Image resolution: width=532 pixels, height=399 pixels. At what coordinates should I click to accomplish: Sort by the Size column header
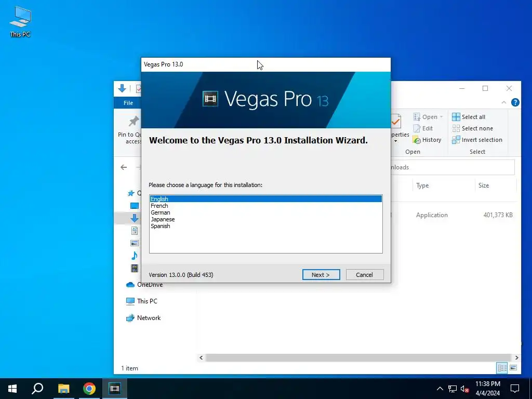click(484, 185)
